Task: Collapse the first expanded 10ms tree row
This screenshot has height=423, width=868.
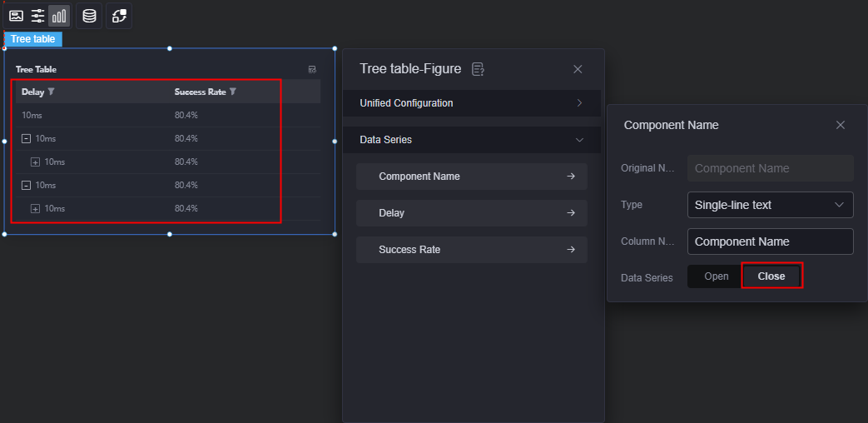Action: coord(26,139)
